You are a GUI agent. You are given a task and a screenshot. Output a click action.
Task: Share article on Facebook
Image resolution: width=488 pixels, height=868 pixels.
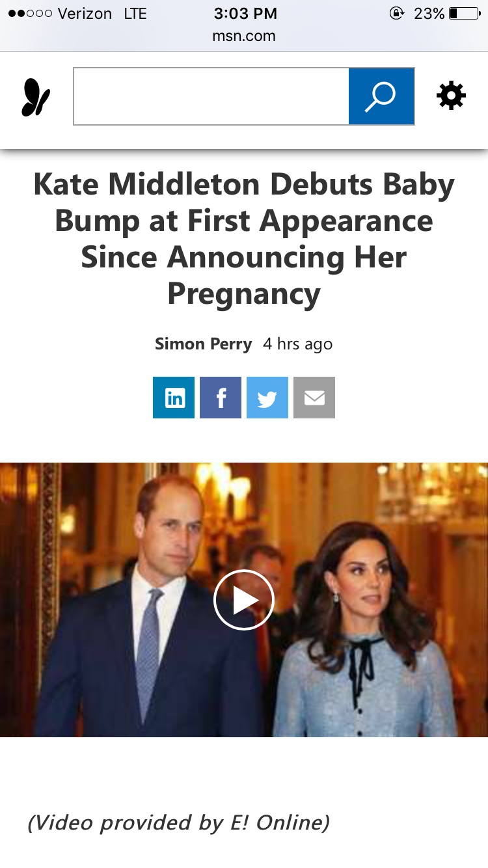[x=221, y=398]
